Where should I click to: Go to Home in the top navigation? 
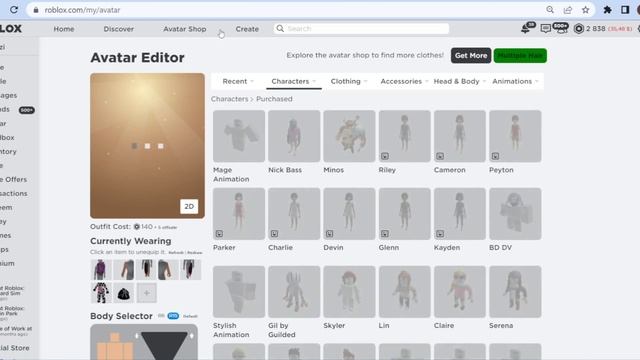(64, 29)
